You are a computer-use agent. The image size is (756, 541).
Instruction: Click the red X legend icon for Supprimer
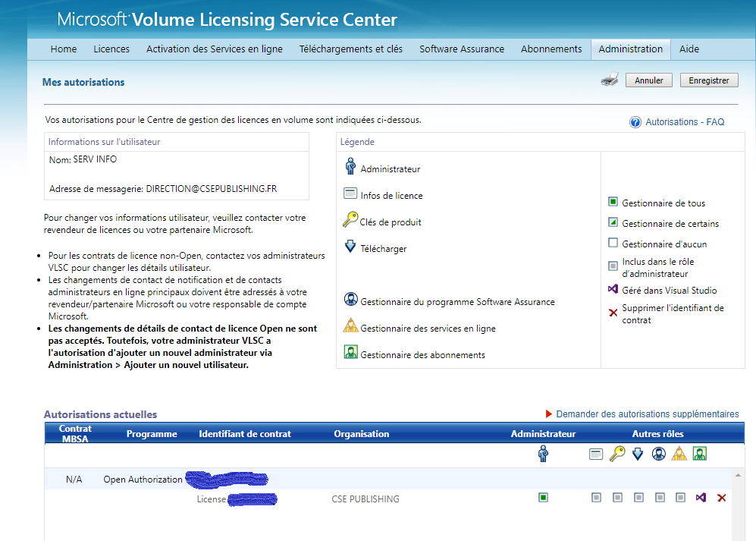(x=613, y=313)
